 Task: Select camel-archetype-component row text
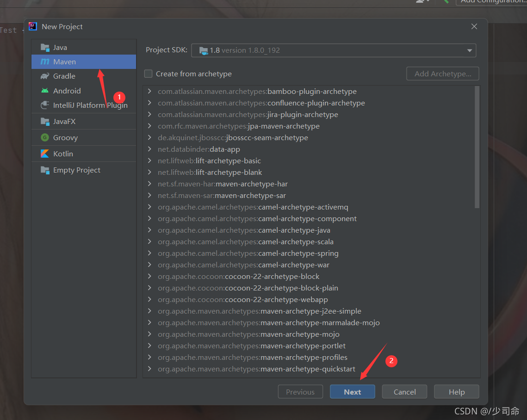(x=257, y=219)
